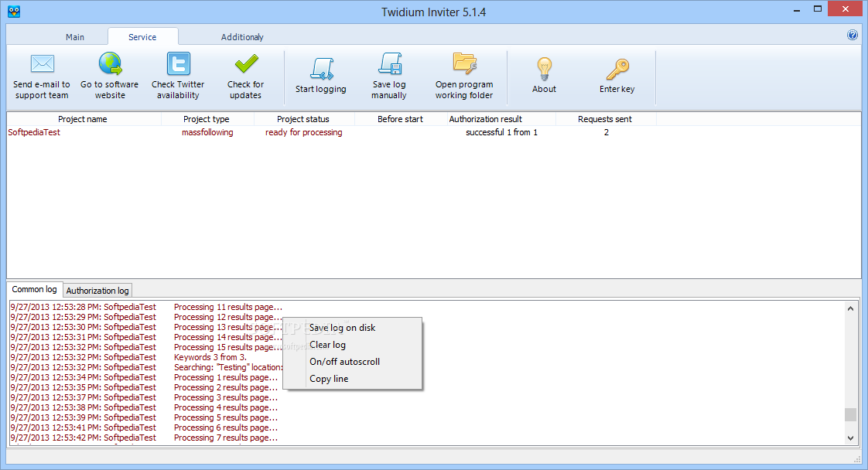The image size is (868, 470).
Task: Click the Check Twitter availability icon
Action: tap(178, 63)
